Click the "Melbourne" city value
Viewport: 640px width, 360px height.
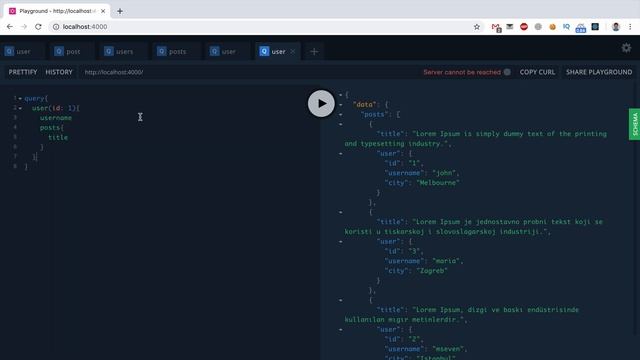point(438,183)
